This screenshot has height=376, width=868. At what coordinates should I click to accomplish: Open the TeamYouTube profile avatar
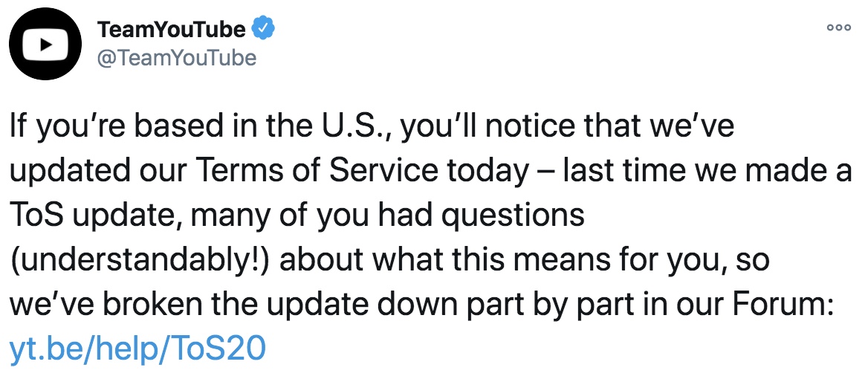[46, 45]
